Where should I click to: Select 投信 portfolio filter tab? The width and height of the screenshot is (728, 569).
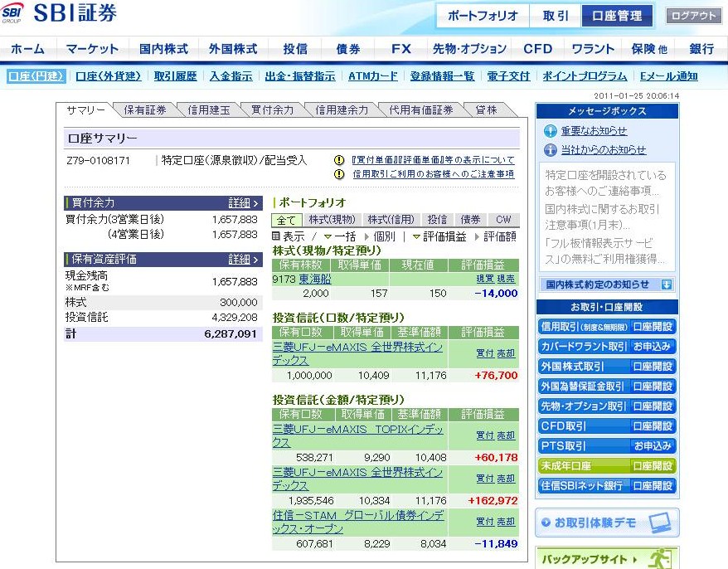[x=437, y=220]
